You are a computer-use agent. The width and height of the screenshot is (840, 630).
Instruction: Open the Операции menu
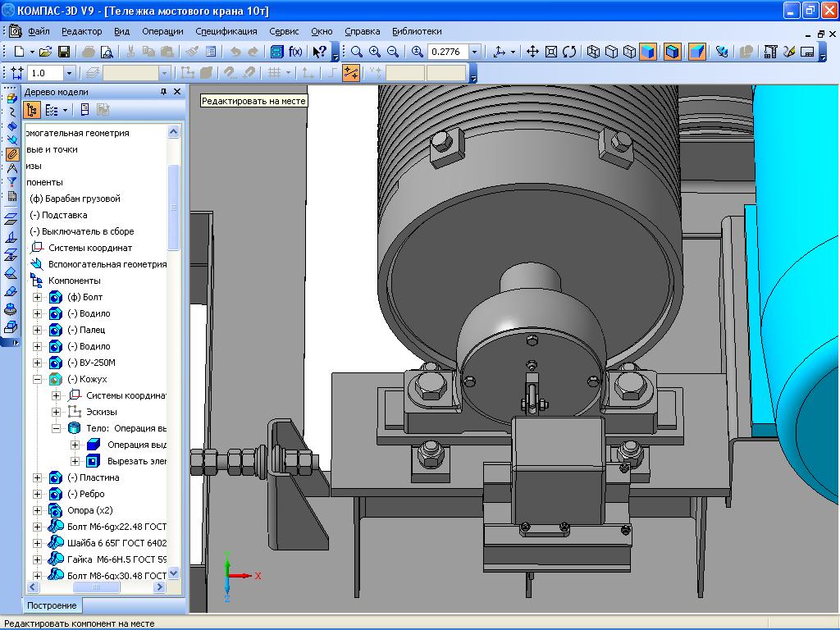[162, 31]
